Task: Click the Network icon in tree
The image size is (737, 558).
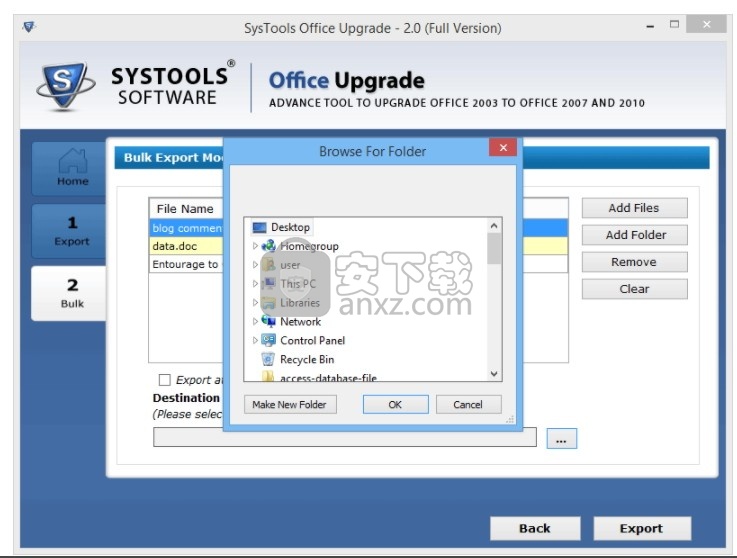Action: pos(268,322)
